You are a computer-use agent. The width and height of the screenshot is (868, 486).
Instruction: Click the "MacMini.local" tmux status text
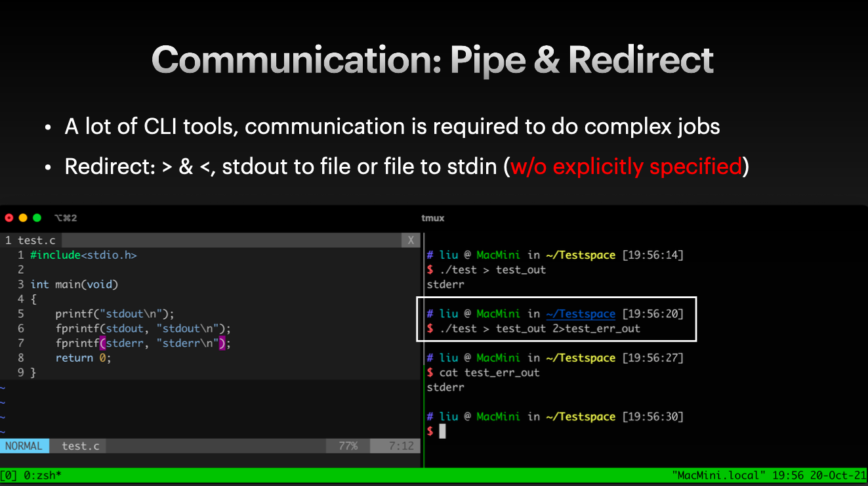(x=719, y=474)
